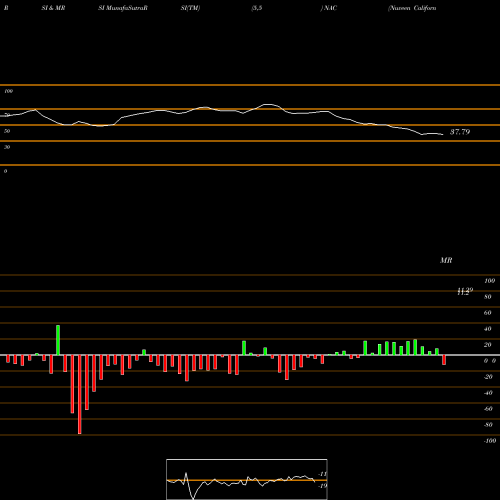Click the RSI axis label 0 on left
Image resolution: width=500 pixels, height=500 pixels.
click(5, 171)
